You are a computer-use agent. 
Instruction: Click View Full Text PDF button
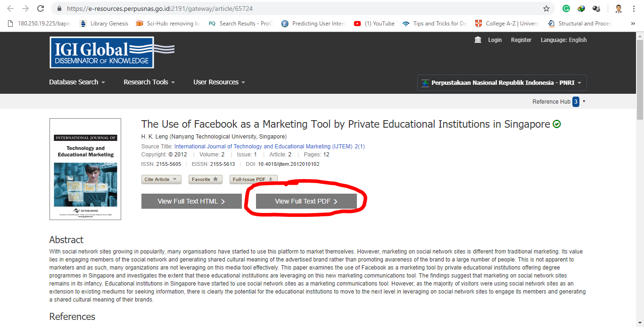[x=306, y=201]
